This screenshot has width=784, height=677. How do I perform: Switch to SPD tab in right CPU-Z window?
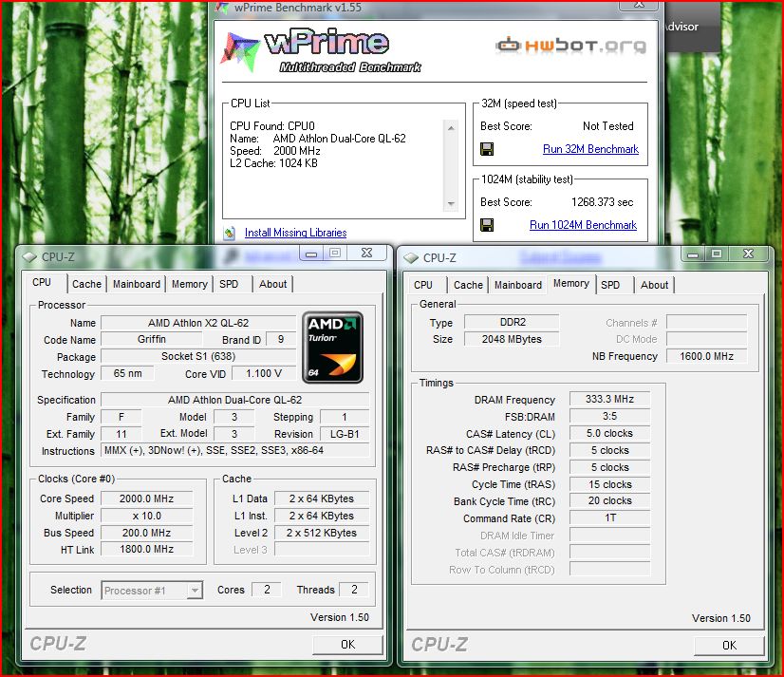(610, 285)
